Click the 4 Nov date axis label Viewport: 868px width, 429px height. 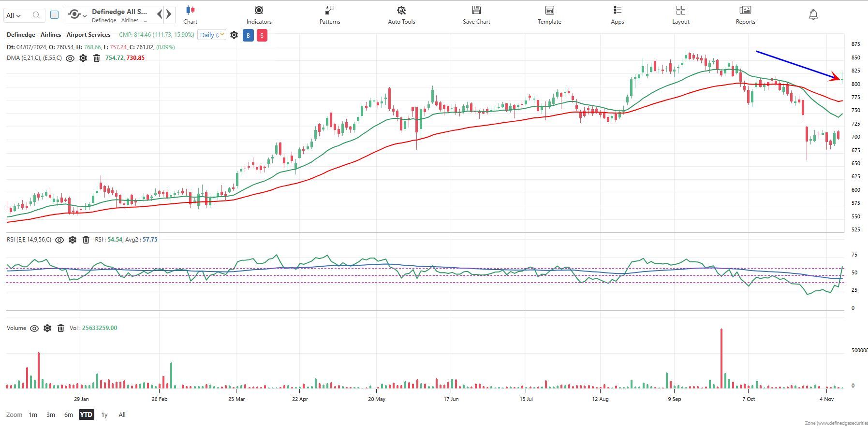point(827,399)
